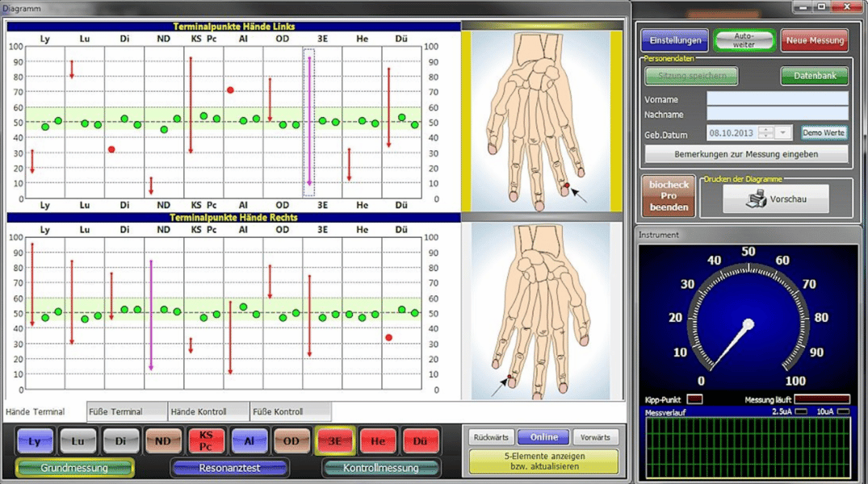Select the Ly meridian button

point(35,441)
